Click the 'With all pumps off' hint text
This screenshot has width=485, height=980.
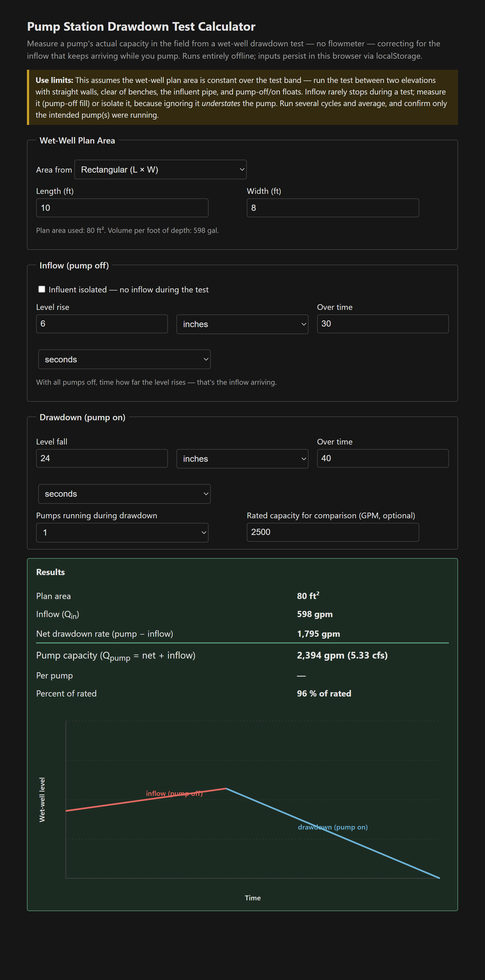pyautogui.click(x=157, y=382)
